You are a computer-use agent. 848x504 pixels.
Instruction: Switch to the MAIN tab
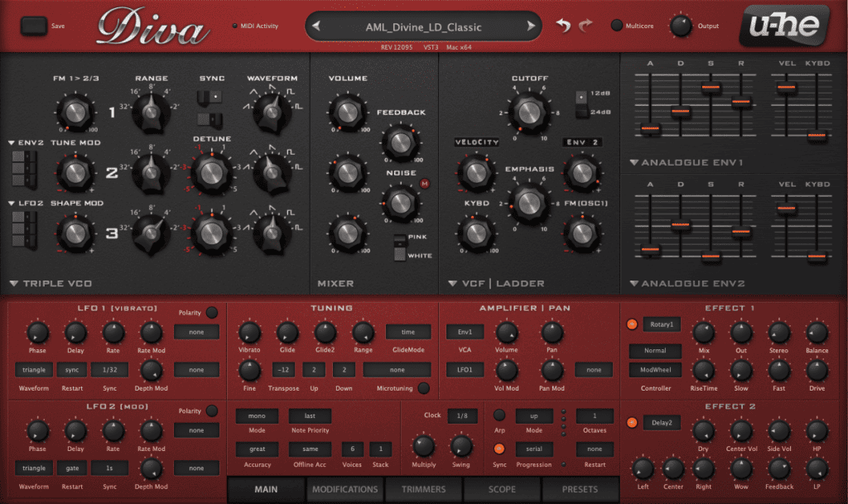coord(266,489)
